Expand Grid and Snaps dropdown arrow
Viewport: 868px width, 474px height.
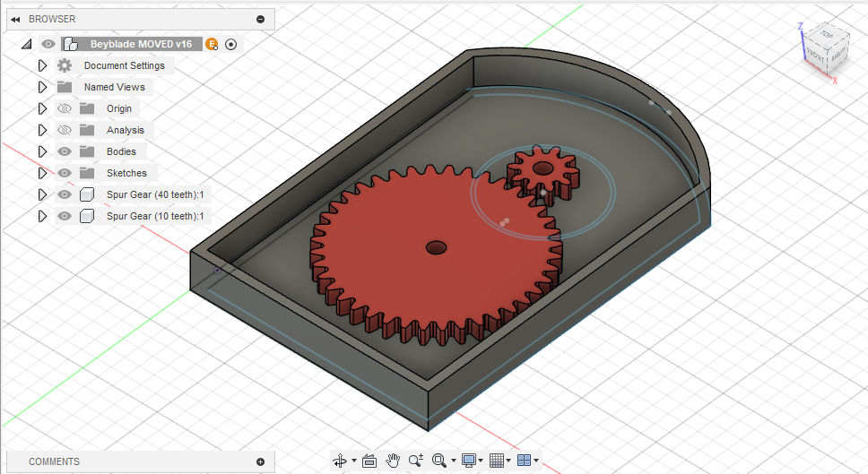point(508,461)
